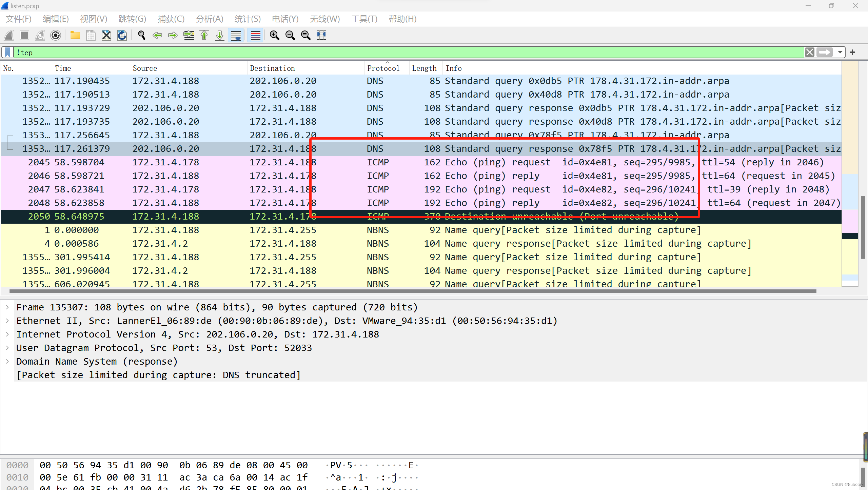
Task: Clear the display filter X button
Action: tap(809, 52)
